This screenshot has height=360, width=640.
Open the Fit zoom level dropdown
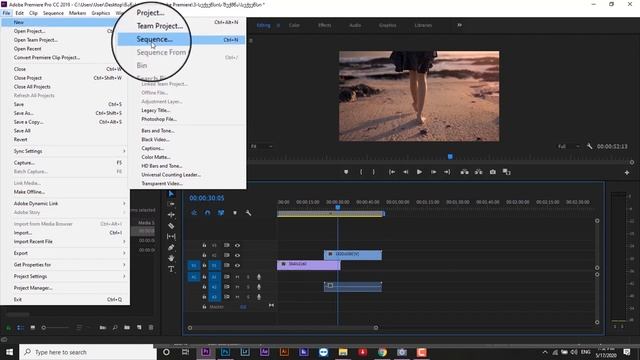coord(262,146)
